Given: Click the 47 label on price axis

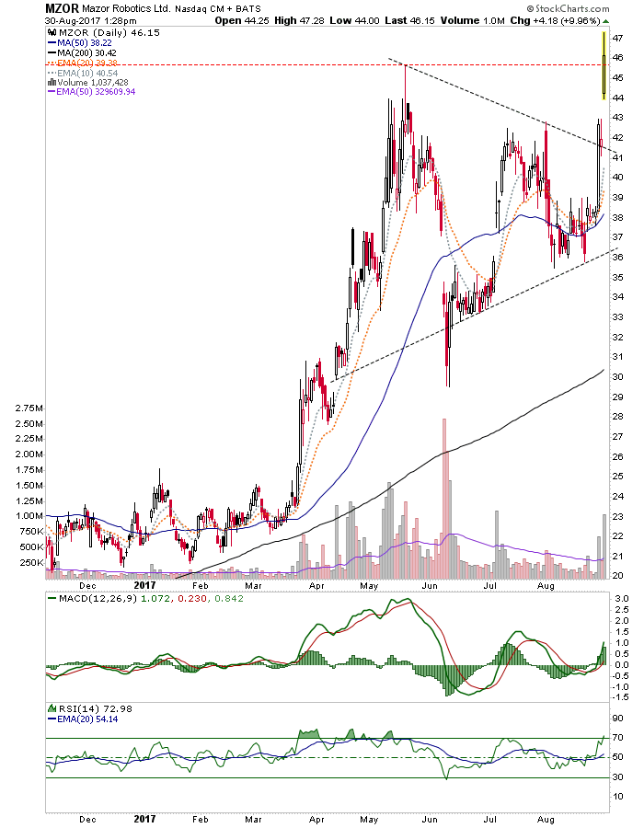Looking at the screenshot, I should click(x=618, y=38).
